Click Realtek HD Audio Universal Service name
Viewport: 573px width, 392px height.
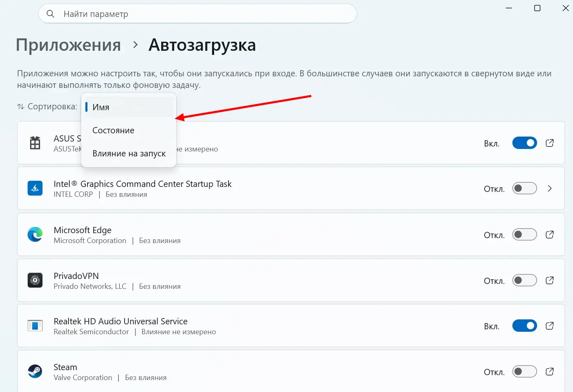click(120, 321)
